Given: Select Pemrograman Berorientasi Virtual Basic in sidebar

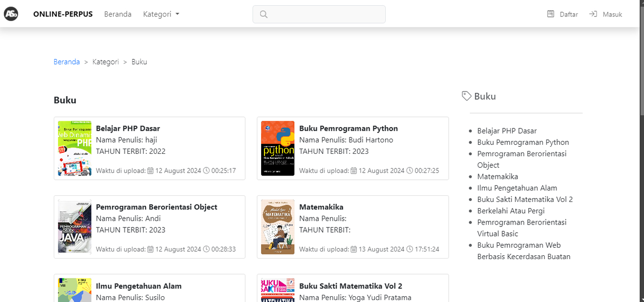Looking at the screenshot, I should [x=522, y=228].
